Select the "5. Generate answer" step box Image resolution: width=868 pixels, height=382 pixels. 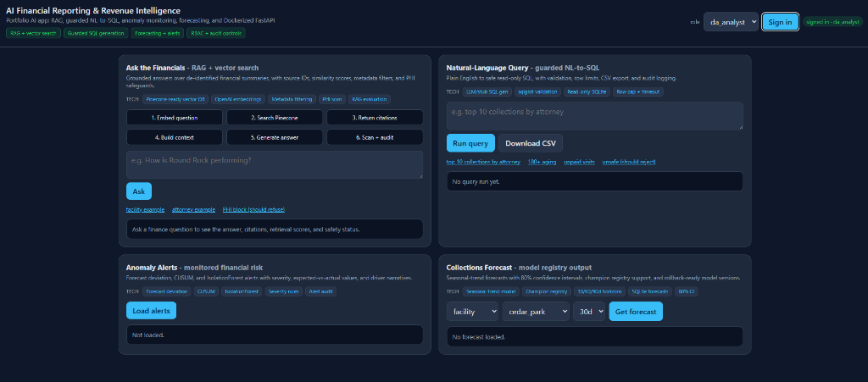(x=275, y=137)
